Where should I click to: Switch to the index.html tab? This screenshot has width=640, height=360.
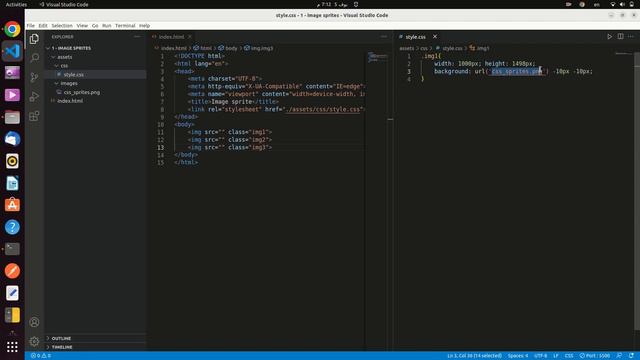pos(172,37)
